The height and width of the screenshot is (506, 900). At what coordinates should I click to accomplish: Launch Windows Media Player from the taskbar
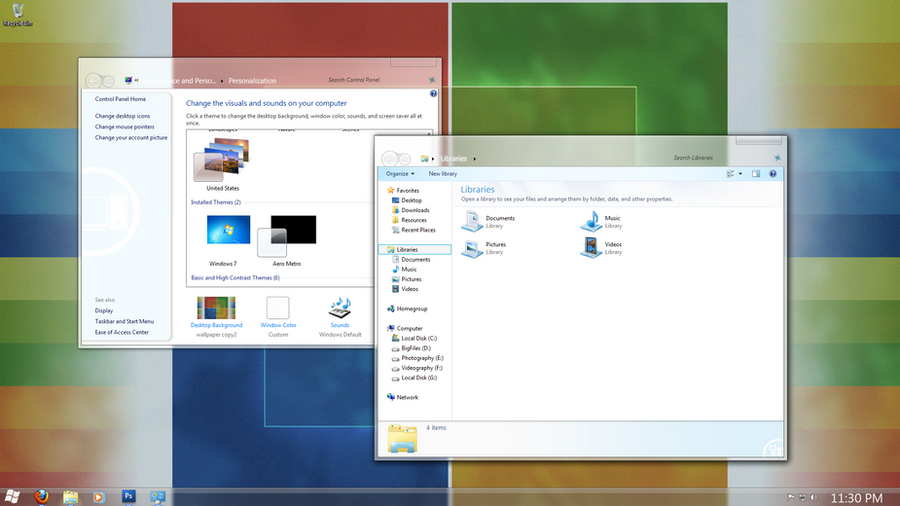point(99,497)
